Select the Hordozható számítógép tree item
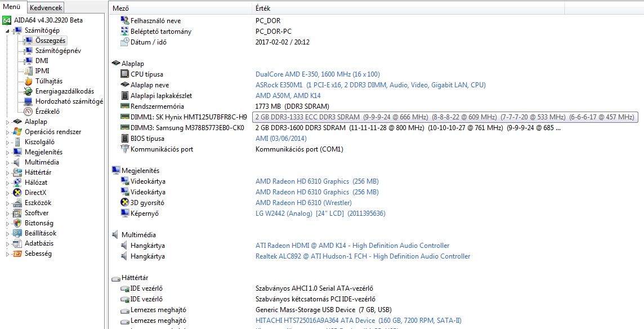This screenshot has width=644, height=329. (x=69, y=101)
